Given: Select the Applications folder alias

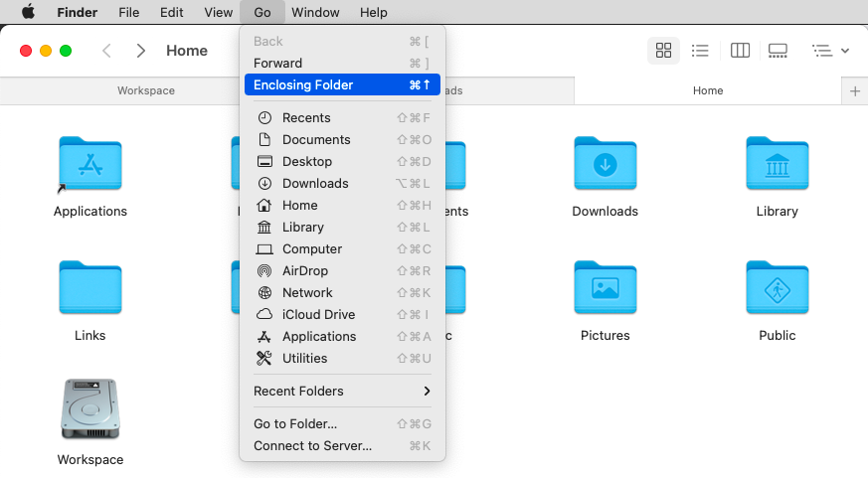Looking at the screenshot, I should click(90, 164).
